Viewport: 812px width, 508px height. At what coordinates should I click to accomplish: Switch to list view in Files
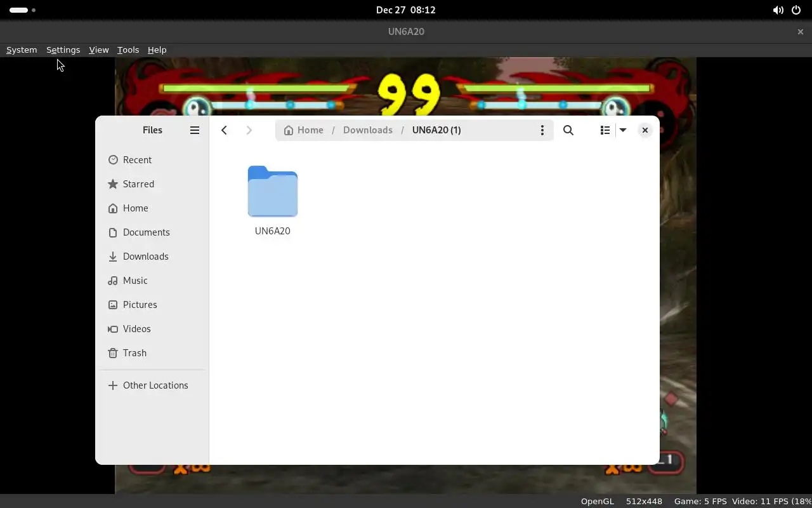pyautogui.click(x=605, y=130)
